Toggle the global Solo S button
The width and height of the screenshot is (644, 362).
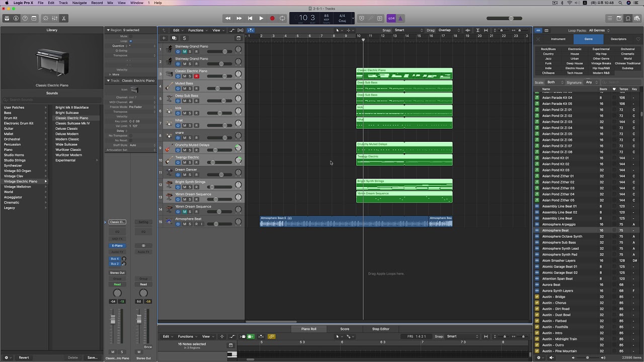pyautogui.click(x=184, y=38)
